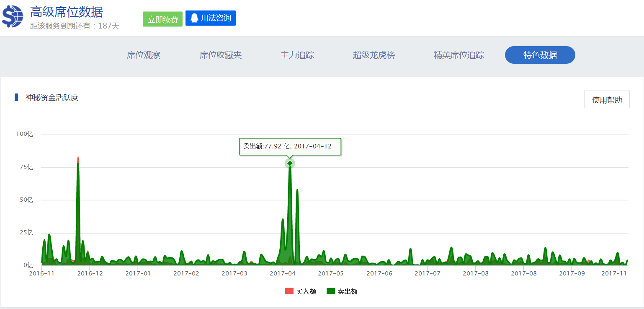Select the 主力追踪 tab
The image size is (644, 309).
[x=297, y=55]
